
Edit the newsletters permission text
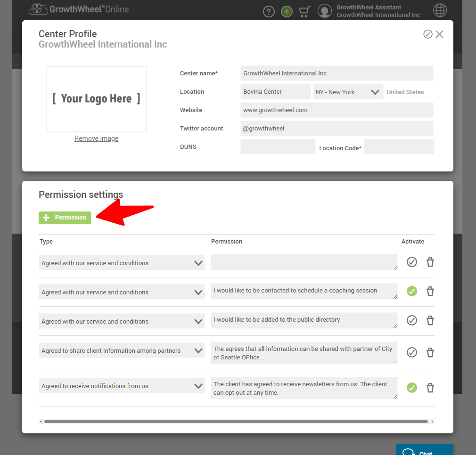[304, 388]
